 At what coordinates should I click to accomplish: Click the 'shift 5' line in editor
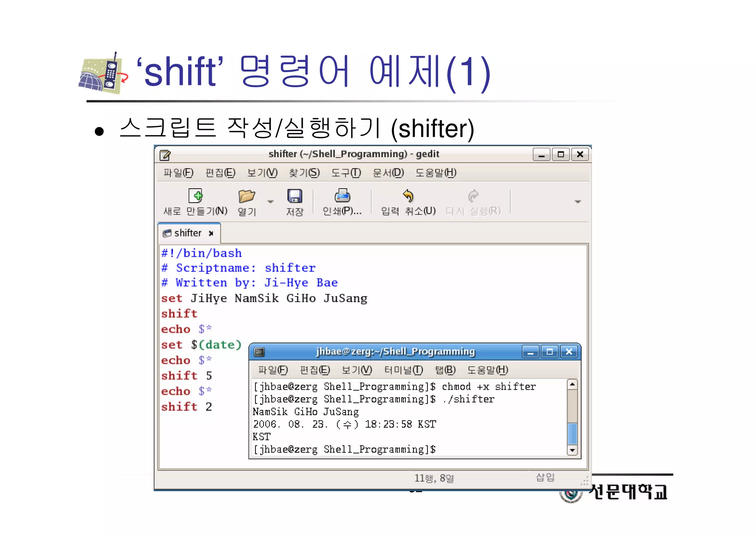point(186,376)
